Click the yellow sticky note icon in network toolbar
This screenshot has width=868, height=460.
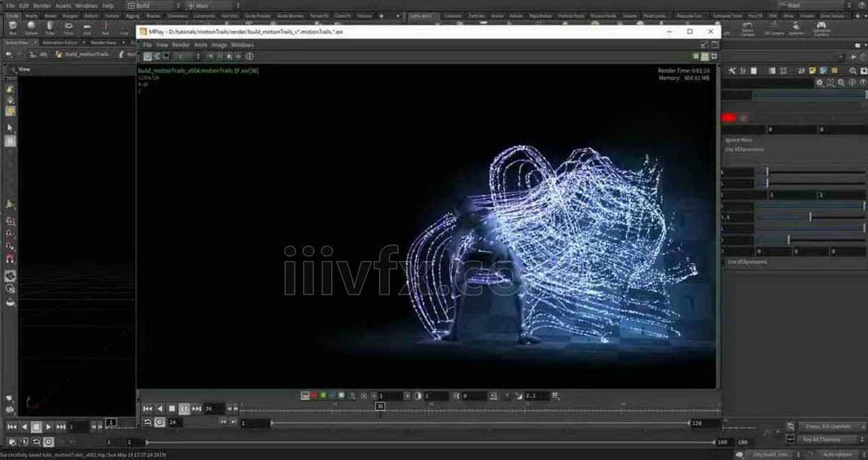click(811, 70)
